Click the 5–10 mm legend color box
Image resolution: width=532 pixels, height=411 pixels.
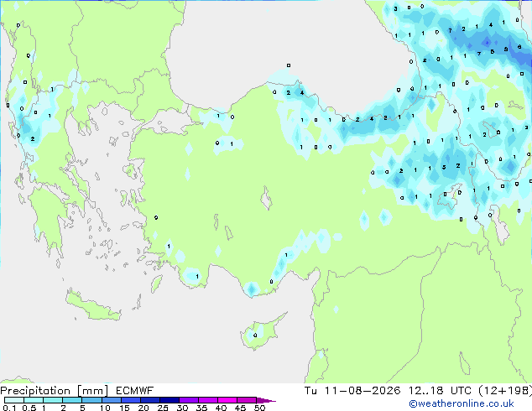pos(91,400)
